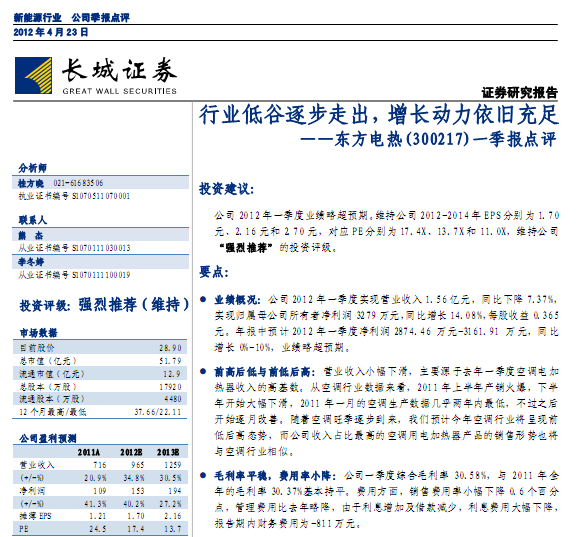The height and width of the screenshot is (537, 576).
Task: Click the 总市值(亿元) 51.79 row
Action: pos(100,361)
